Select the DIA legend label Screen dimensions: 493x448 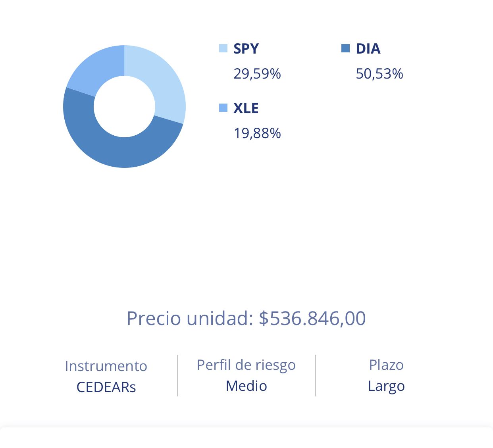(368, 48)
